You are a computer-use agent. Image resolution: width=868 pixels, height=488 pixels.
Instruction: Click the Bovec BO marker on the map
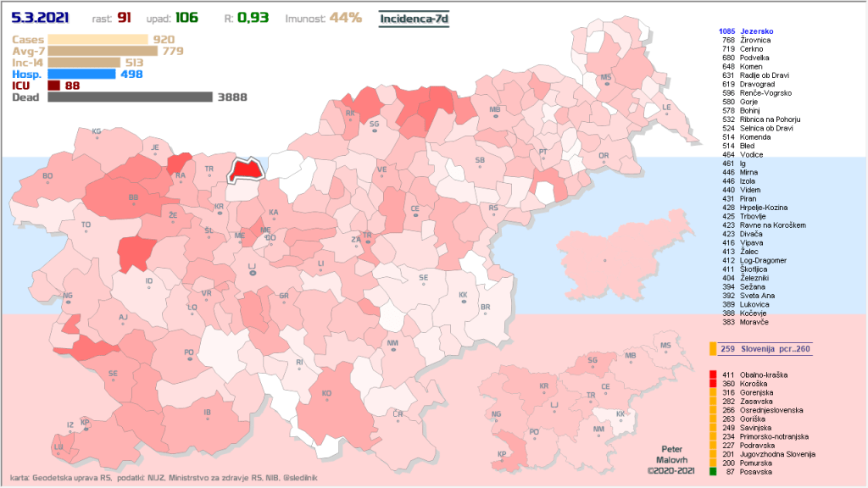click(x=47, y=181)
